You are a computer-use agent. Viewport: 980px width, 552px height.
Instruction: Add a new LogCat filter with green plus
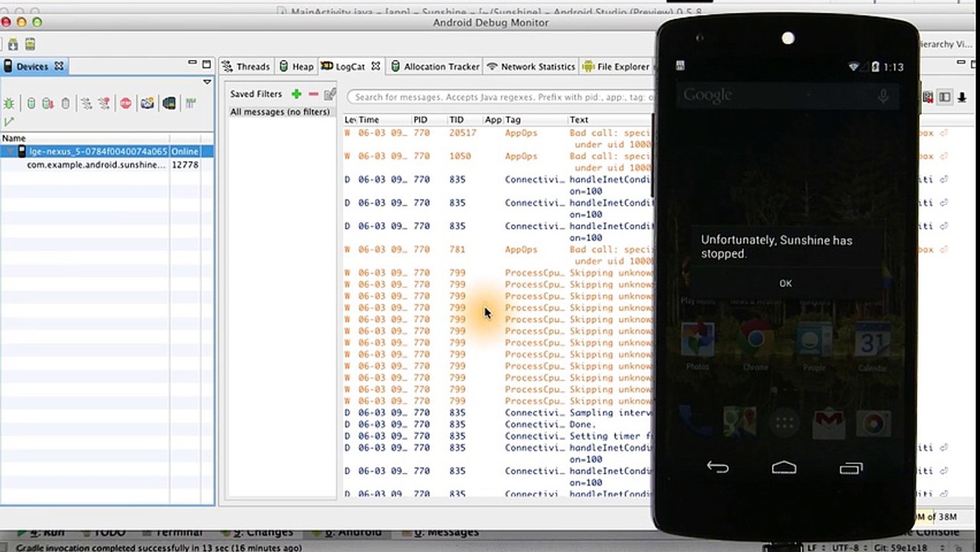pos(296,94)
